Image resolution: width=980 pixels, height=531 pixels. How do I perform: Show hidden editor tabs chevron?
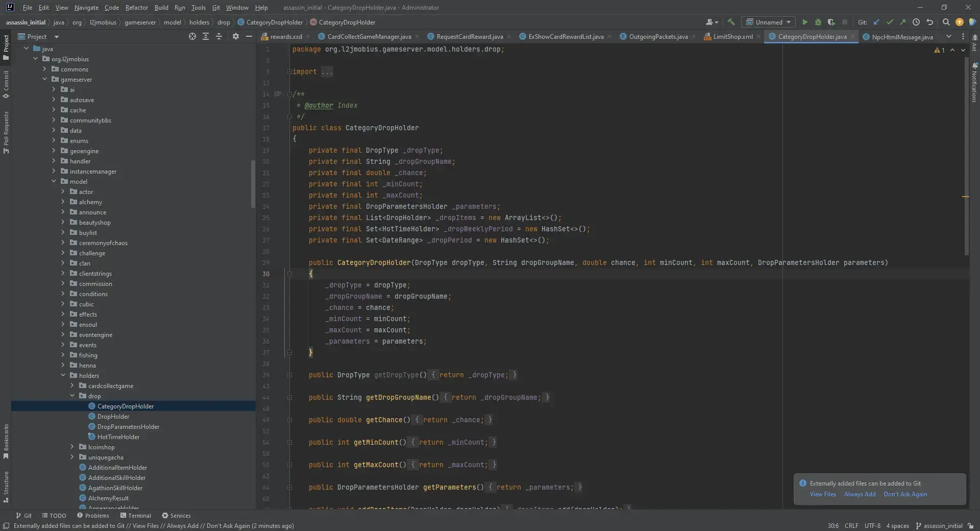click(x=948, y=36)
